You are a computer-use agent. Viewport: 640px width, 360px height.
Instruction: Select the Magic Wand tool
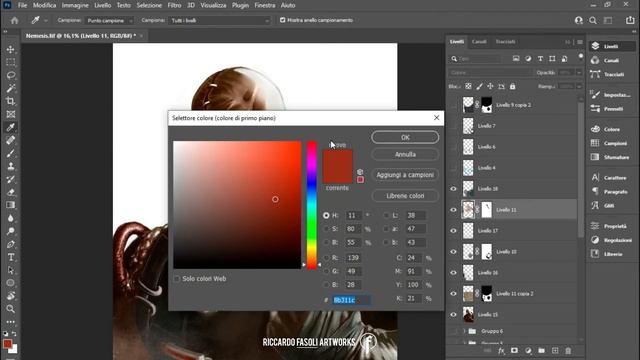point(11,88)
